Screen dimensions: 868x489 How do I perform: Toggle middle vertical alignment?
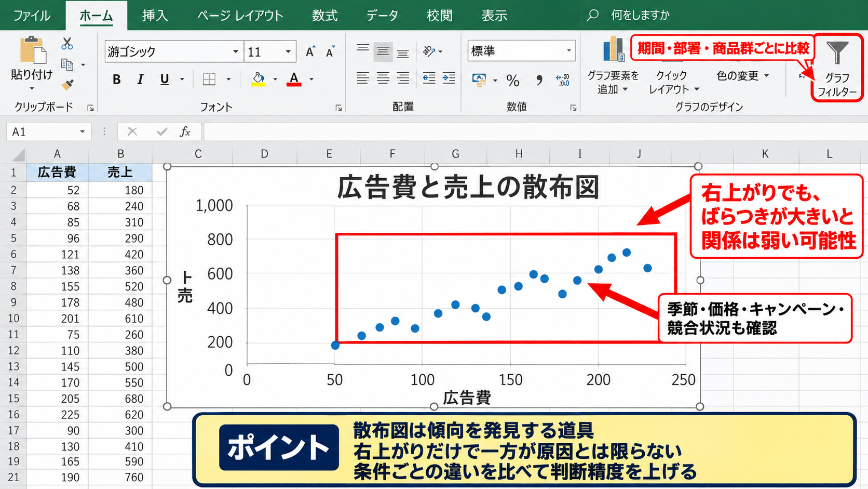[383, 51]
